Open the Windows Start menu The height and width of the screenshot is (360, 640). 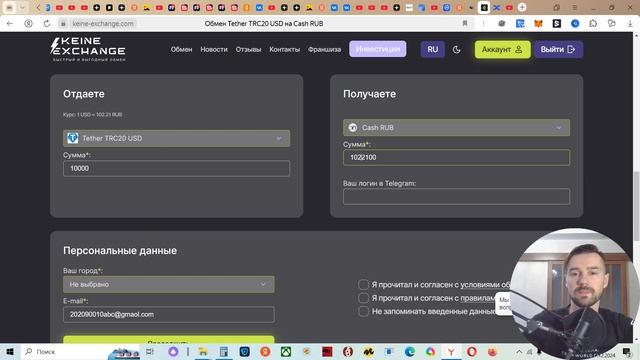(x=10, y=351)
